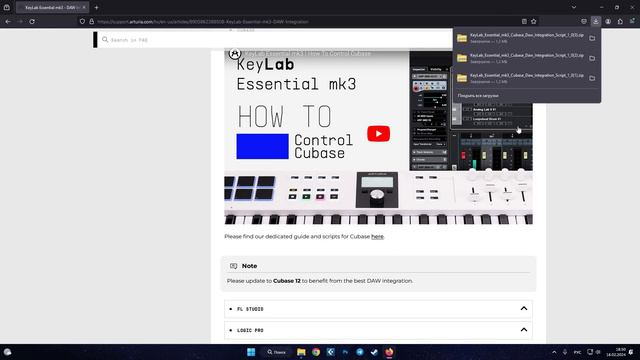Follow the 'here' link for Cubase scripts
640x360 pixels.
click(377, 236)
